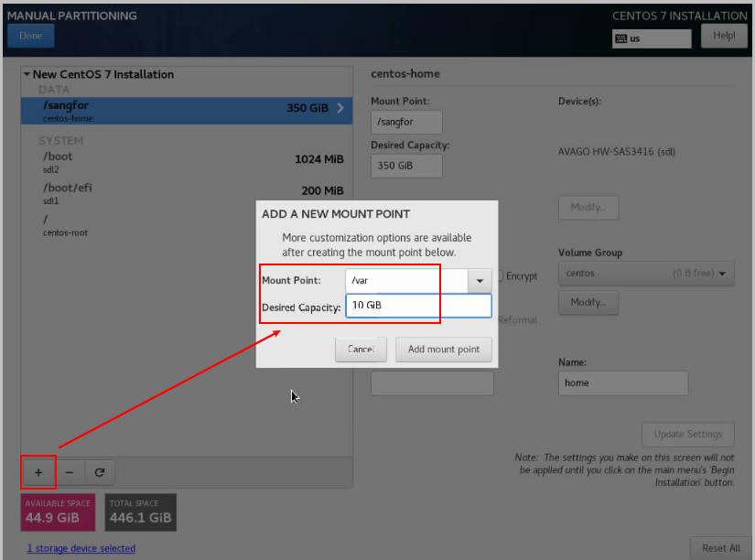The height and width of the screenshot is (560, 755).
Task: Click the us keyboard layout selector
Action: [652, 38]
